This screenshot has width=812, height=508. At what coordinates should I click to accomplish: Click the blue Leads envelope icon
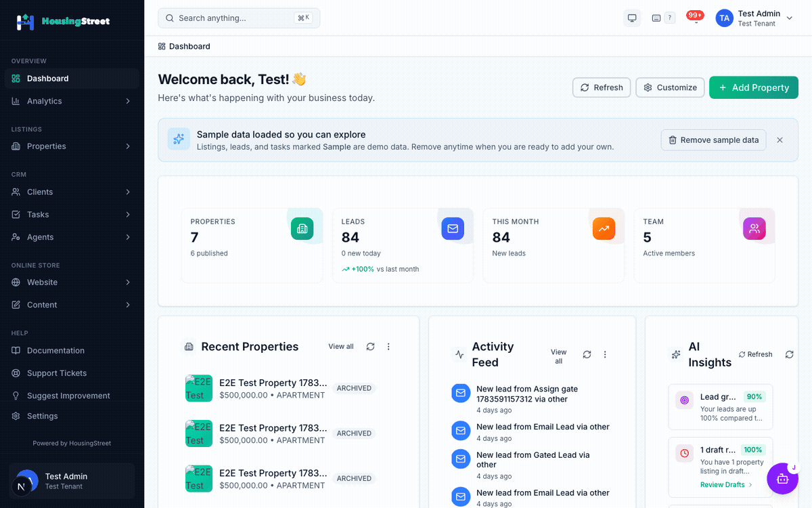pos(453,228)
